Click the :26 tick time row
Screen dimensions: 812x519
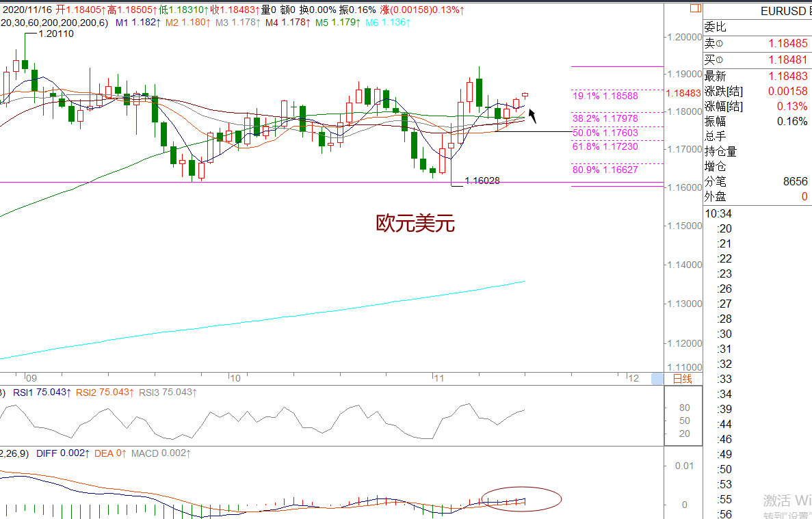click(724, 289)
